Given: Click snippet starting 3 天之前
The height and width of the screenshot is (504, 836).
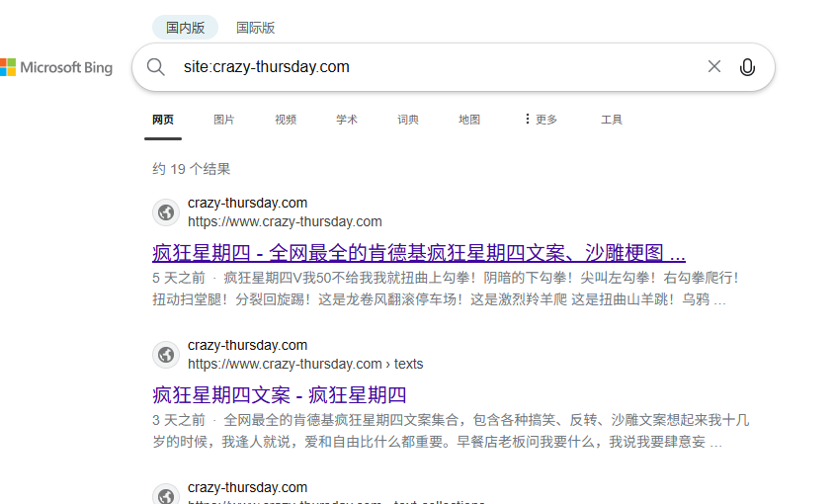Looking at the screenshot, I should 451,431.
